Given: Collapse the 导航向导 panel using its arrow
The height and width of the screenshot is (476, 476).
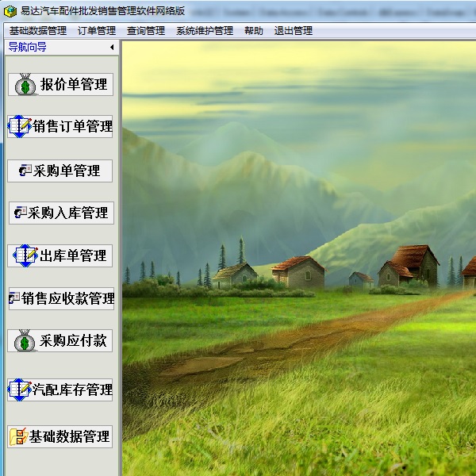Looking at the screenshot, I should [112, 47].
